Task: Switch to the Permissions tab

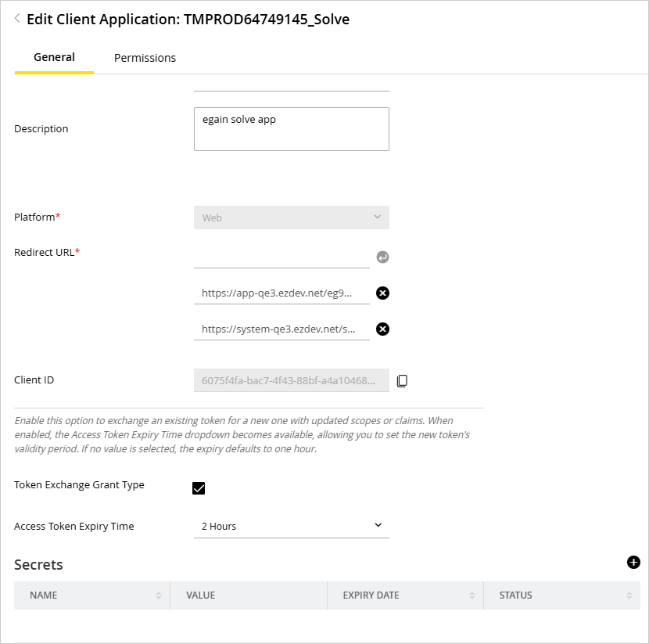Action: 145,58
